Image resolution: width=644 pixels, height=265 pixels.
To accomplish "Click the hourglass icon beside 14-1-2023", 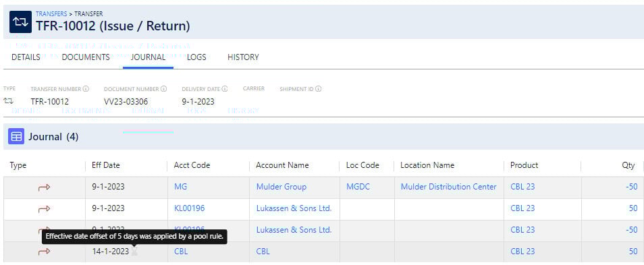I will point(134,251).
